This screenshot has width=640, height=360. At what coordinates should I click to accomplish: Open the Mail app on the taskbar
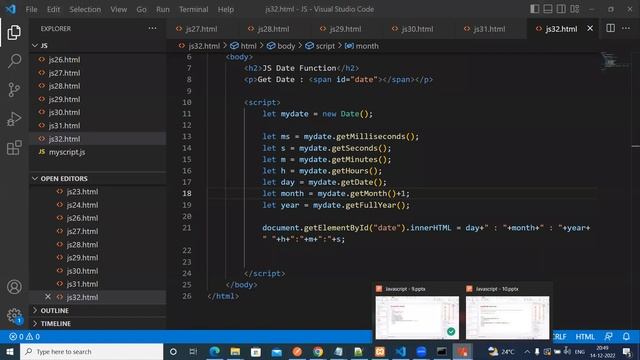tap(276, 351)
